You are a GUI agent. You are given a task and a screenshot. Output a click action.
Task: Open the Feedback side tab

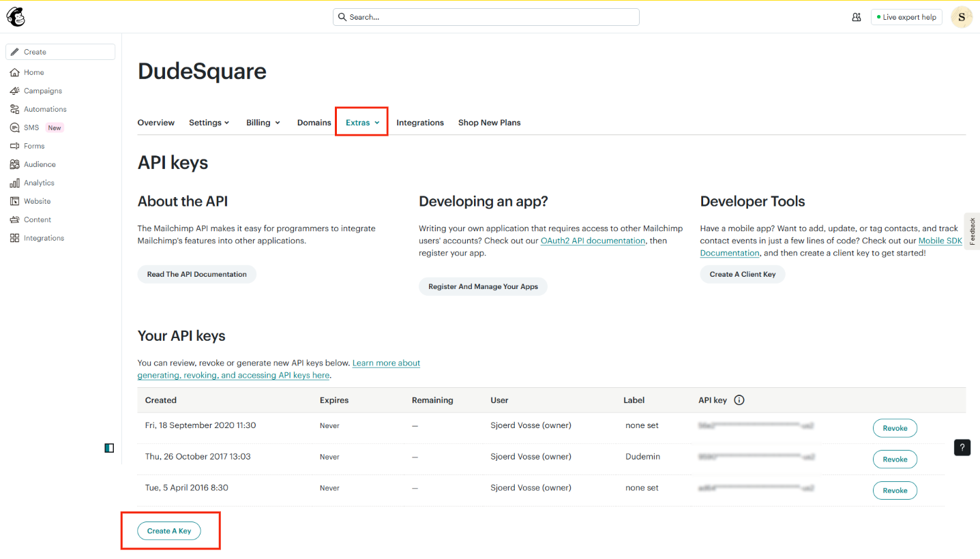click(x=972, y=231)
